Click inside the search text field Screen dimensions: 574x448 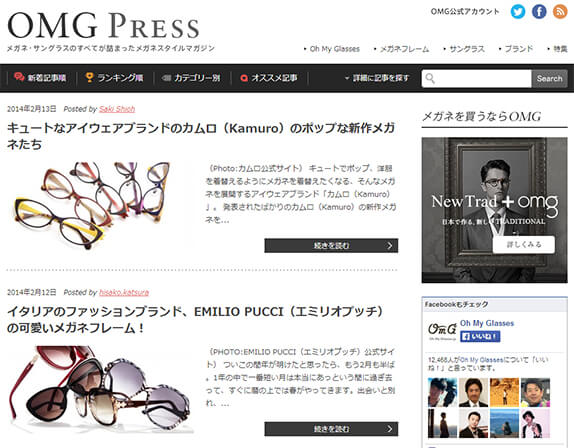(483, 78)
